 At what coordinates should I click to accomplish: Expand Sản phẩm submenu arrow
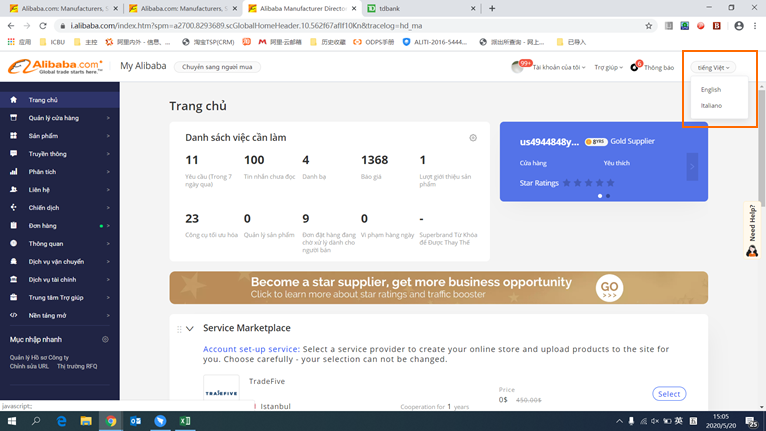[108, 136]
